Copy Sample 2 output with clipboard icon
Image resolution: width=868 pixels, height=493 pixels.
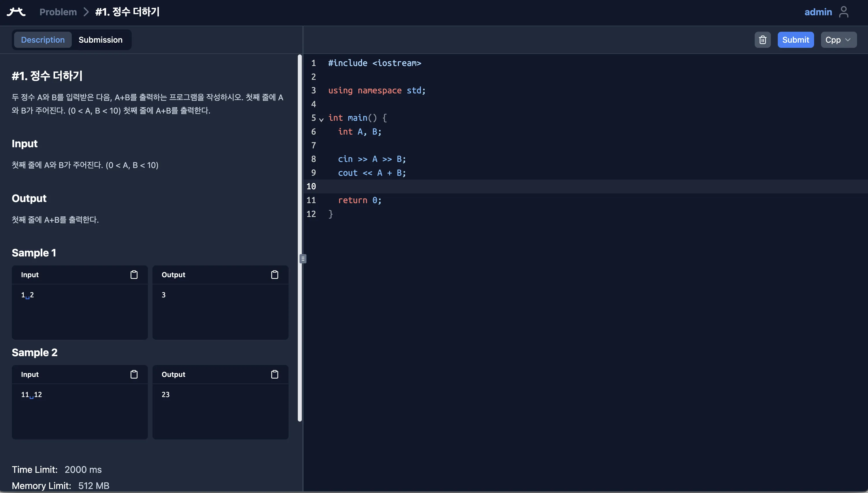point(275,374)
